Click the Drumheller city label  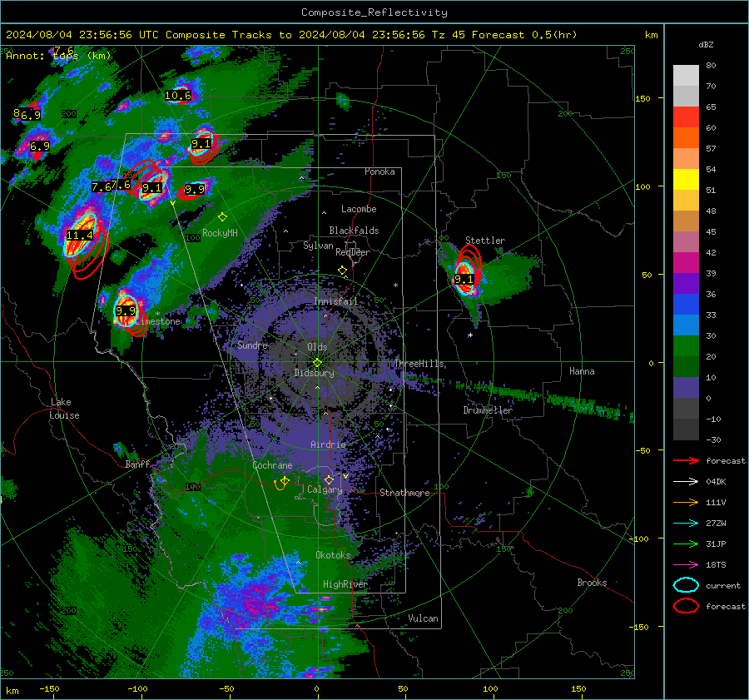tap(488, 410)
